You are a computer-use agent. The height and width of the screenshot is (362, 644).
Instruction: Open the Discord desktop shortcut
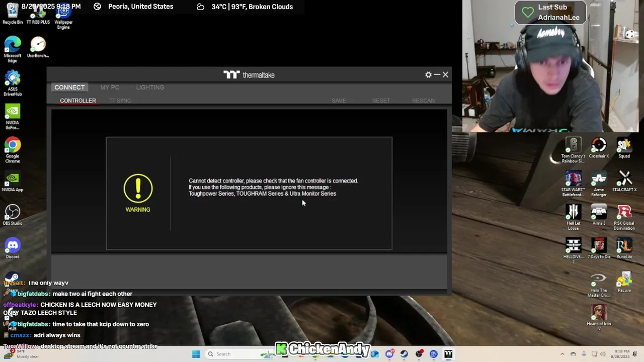click(13, 249)
